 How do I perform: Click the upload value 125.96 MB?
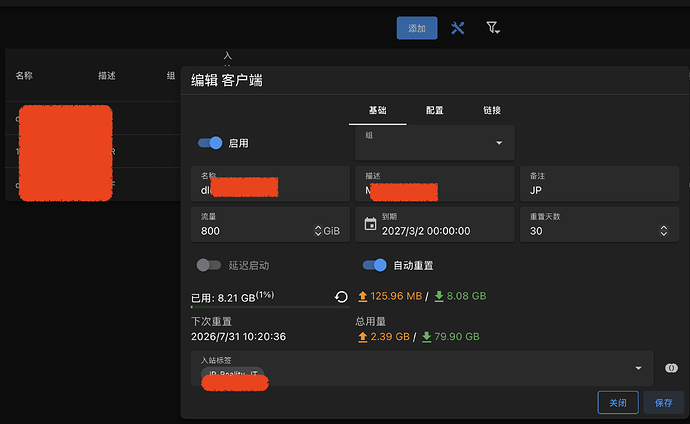click(396, 296)
